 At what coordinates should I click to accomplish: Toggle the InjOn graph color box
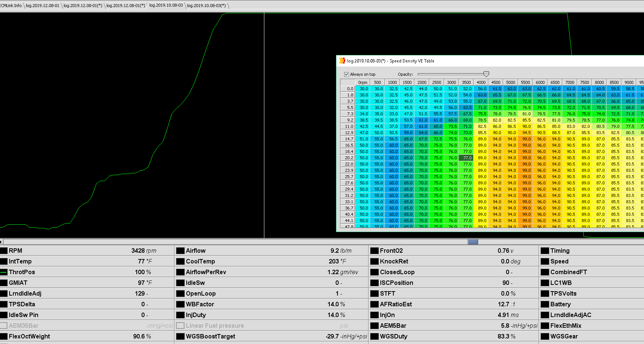[x=374, y=315]
